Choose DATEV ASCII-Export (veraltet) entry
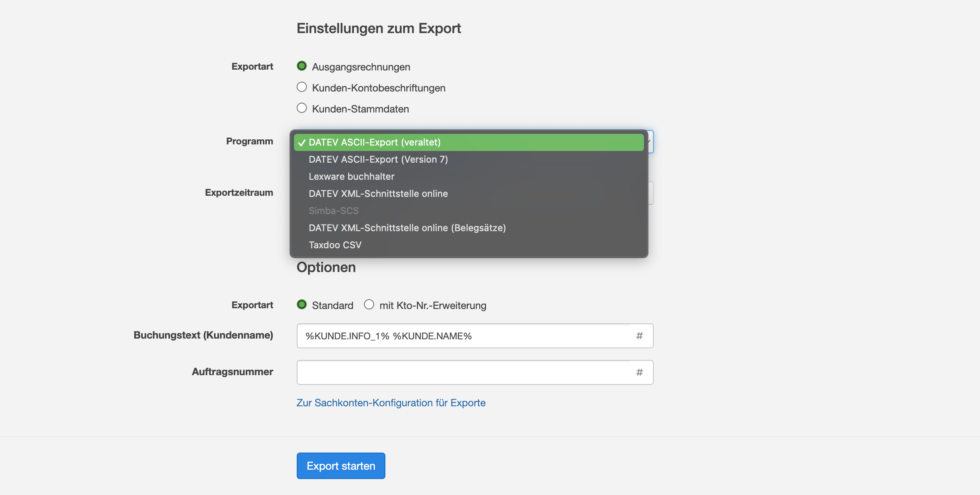 click(469, 142)
